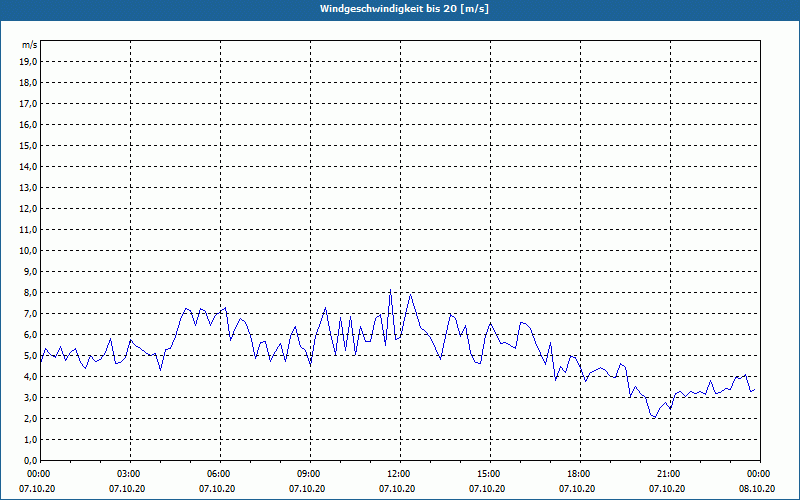This screenshot has height=500, width=800.
Task: Click the '06:00' time label
Action: tap(220, 474)
